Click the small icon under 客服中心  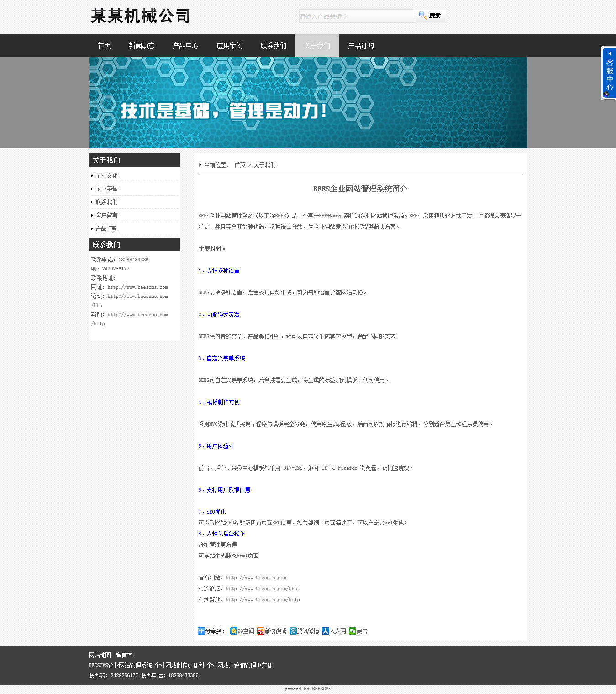tap(606, 94)
